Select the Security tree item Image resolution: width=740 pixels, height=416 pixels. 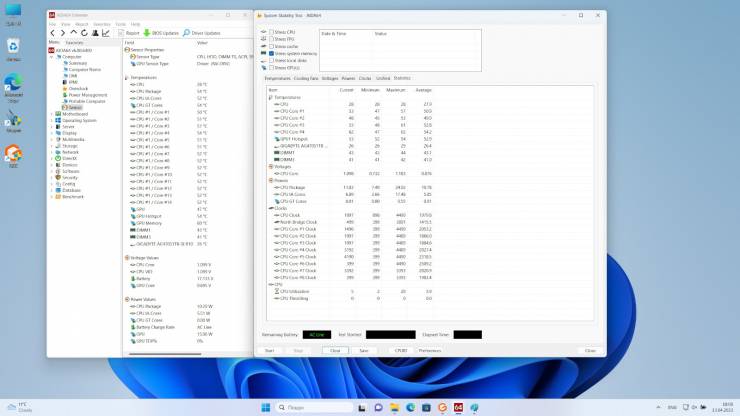point(70,178)
